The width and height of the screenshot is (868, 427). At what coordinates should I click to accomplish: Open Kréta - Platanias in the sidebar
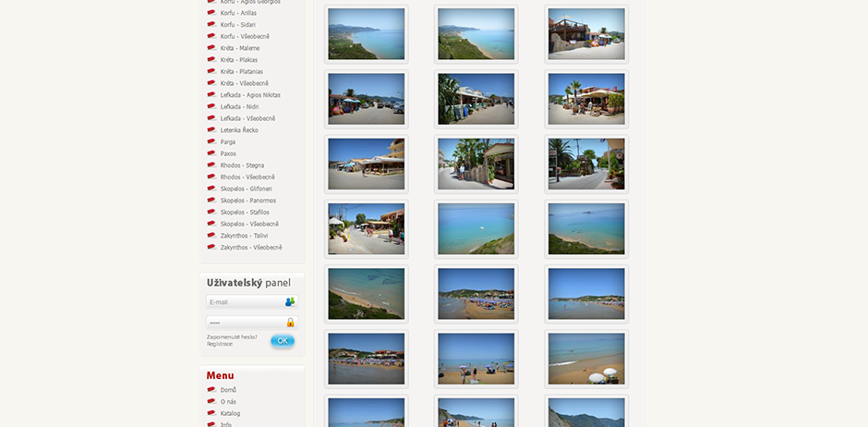pyautogui.click(x=241, y=71)
